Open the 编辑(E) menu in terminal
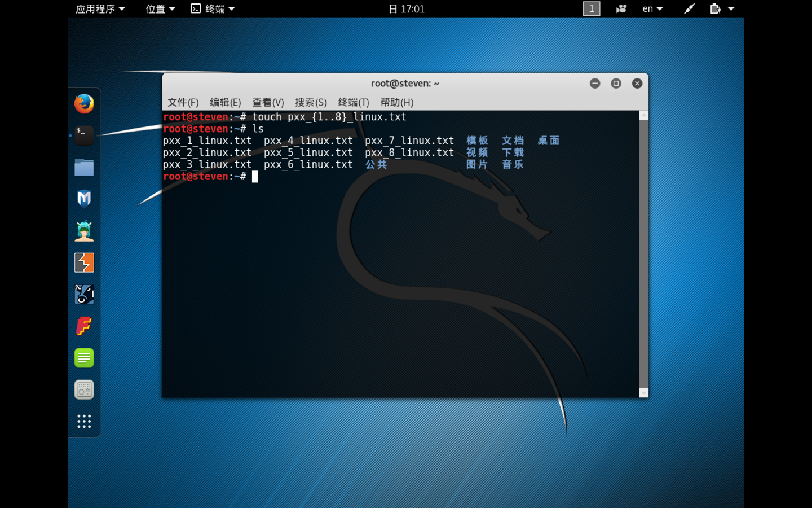Viewport: 812px width, 508px height. click(x=225, y=102)
